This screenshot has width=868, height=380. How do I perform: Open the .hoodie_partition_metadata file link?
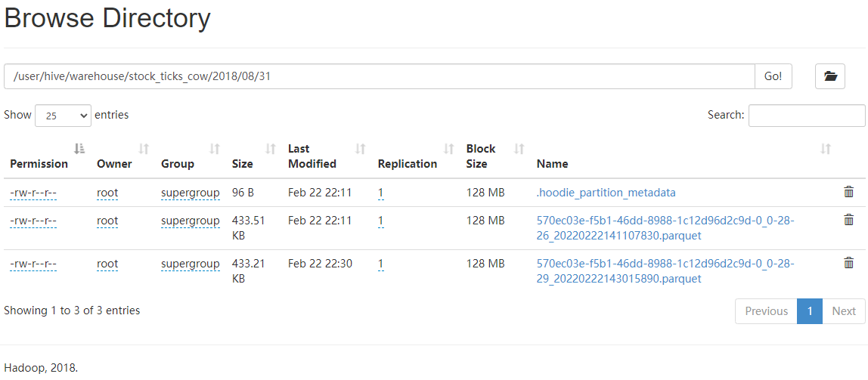(606, 193)
